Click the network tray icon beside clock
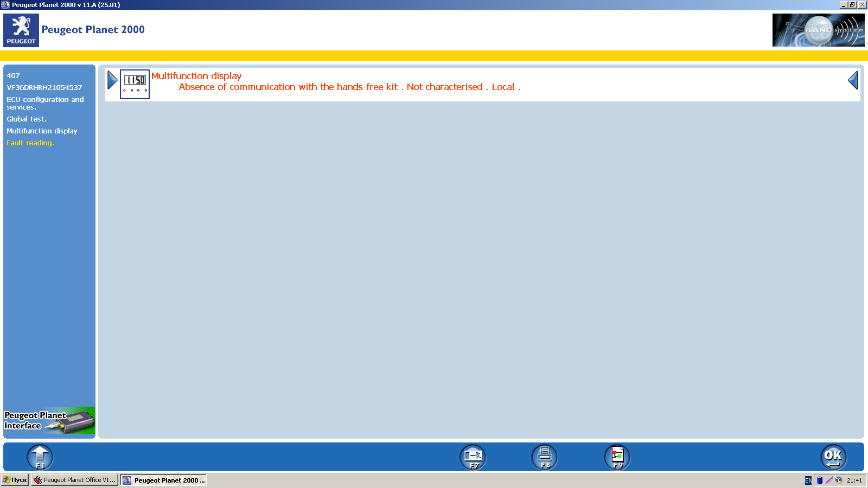The width and height of the screenshot is (868, 488). point(839,480)
